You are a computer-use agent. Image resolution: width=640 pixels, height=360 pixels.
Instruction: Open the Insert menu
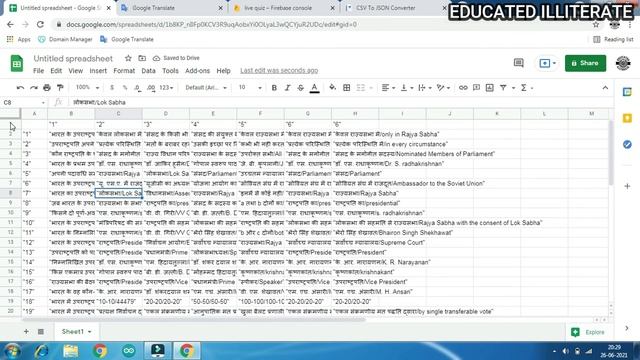coord(98,71)
